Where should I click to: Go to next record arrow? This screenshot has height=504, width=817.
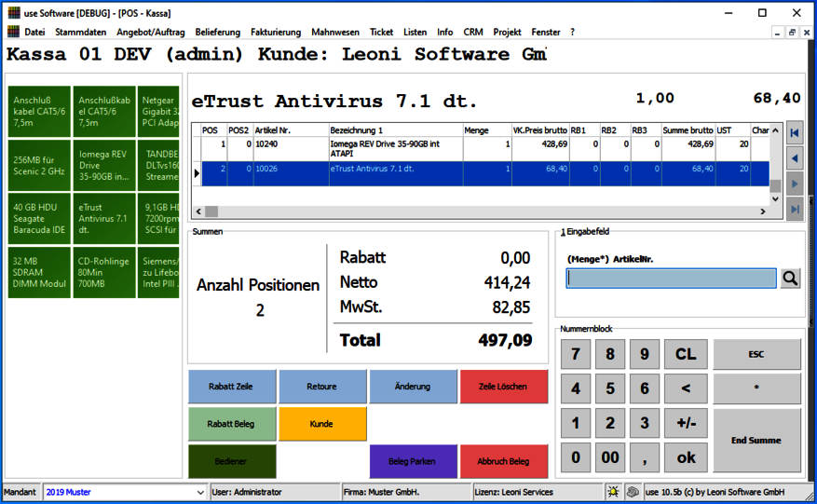[795, 184]
